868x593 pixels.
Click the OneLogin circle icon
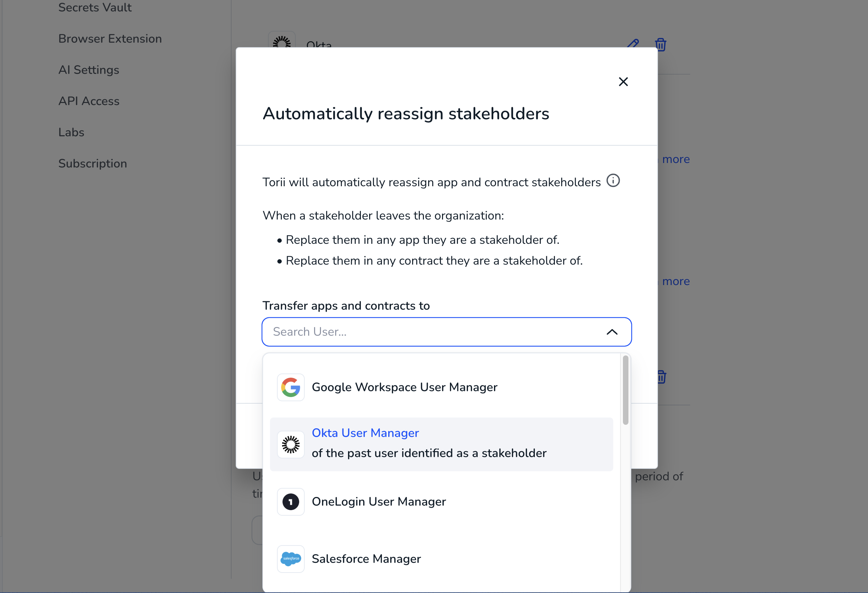pyautogui.click(x=290, y=501)
